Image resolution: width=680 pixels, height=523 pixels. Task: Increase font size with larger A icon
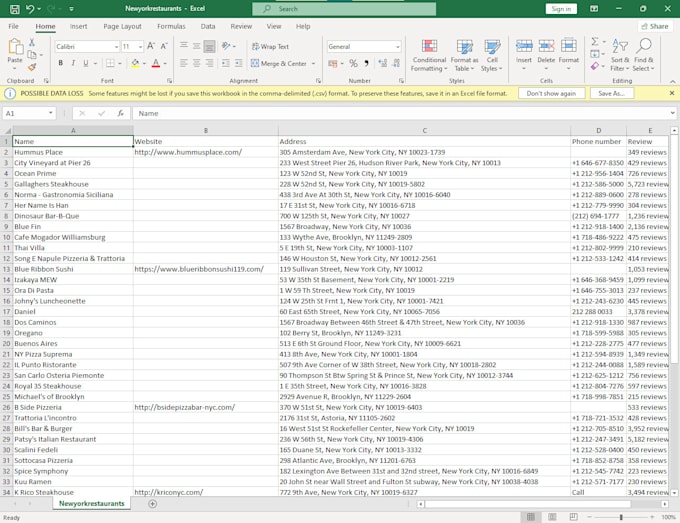click(150, 46)
